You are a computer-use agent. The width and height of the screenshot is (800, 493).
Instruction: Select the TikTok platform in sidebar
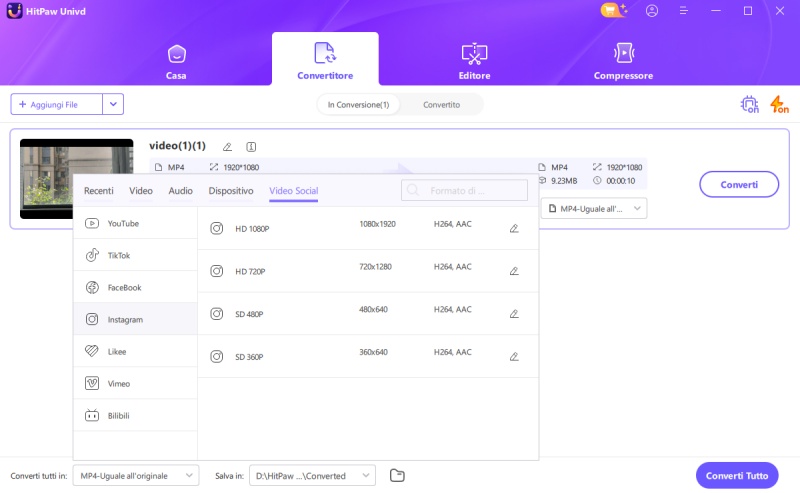point(135,255)
